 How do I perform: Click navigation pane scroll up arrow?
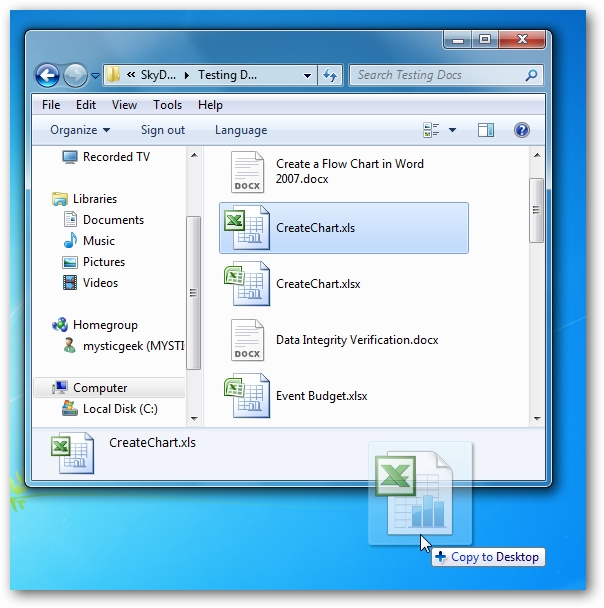click(x=194, y=155)
